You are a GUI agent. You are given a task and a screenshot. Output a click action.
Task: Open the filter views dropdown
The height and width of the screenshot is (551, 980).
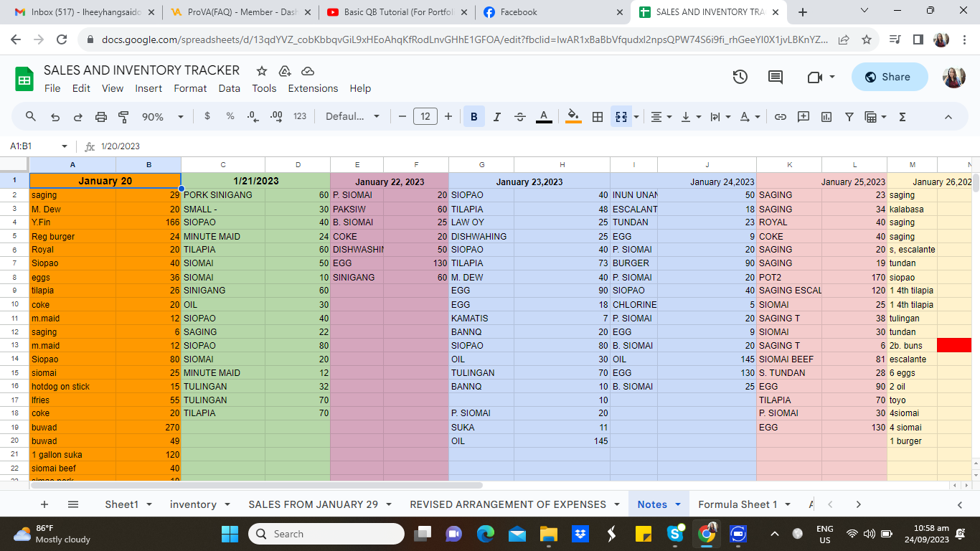[x=876, y=116]
